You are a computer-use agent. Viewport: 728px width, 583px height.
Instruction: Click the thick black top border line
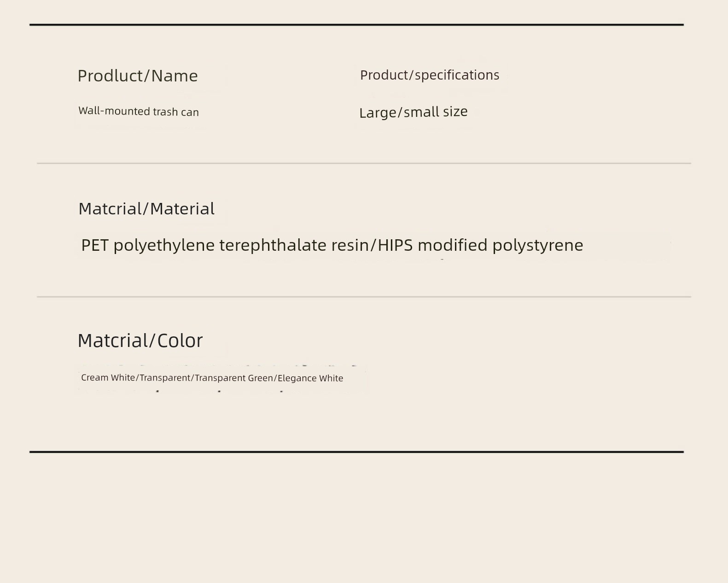(x=356, y=24)
